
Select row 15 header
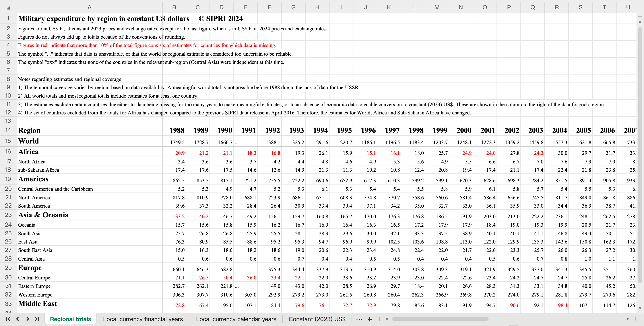click(8, 141)
